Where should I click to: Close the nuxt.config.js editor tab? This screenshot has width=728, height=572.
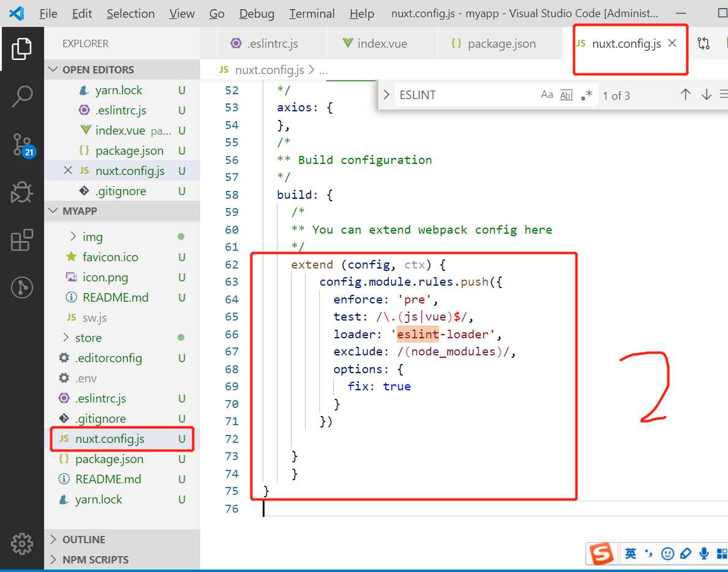[672, 43]
